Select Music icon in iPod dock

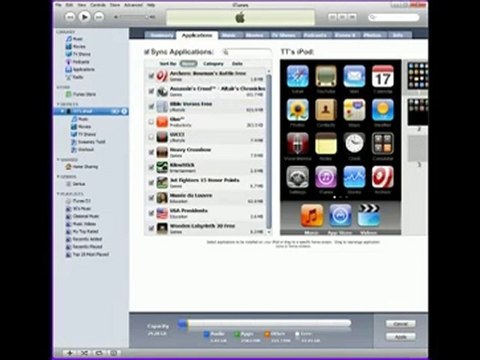(312, 216)
